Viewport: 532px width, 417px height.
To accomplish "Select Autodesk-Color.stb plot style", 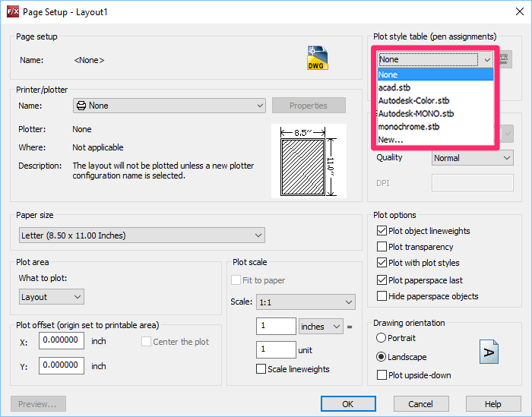I will pyautogui.click(x=435, y=100).
